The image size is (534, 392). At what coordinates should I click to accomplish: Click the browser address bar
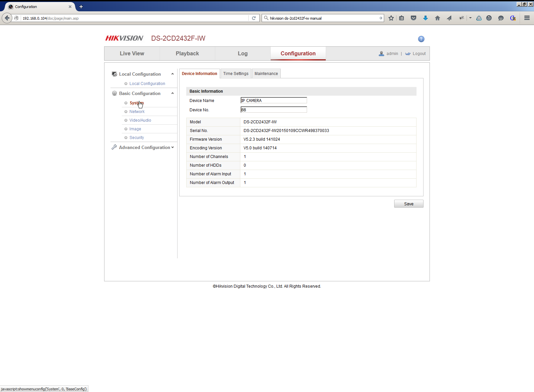pyautogui.click(x=135, y=18)
